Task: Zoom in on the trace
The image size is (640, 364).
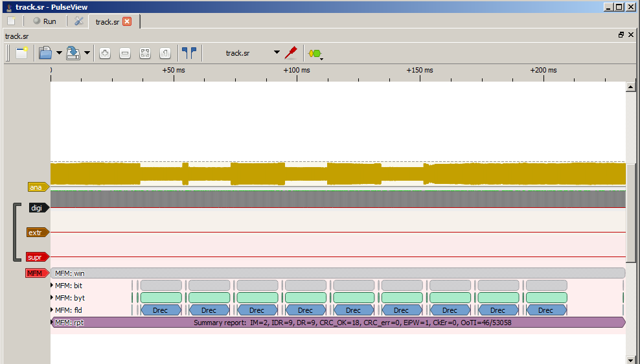Action: pyautogui.click(x=105, y=53)
